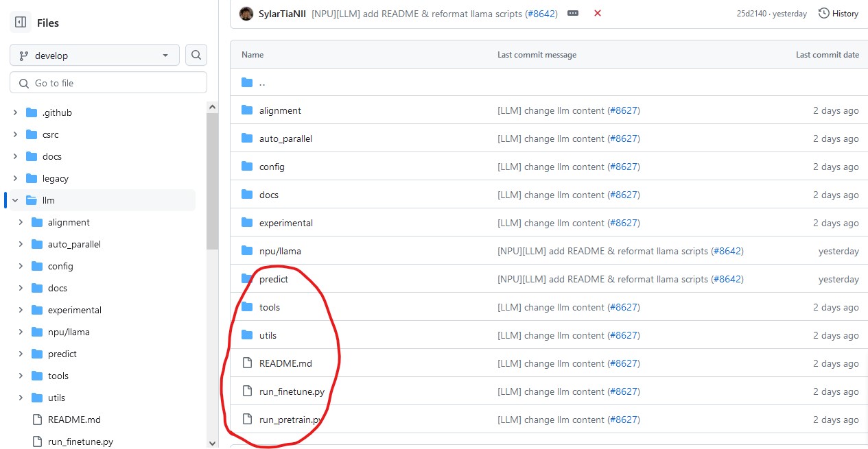Screen dimensions: 868x449
Task: Open pull request #8642 link in header
Action: click(541, 14)
